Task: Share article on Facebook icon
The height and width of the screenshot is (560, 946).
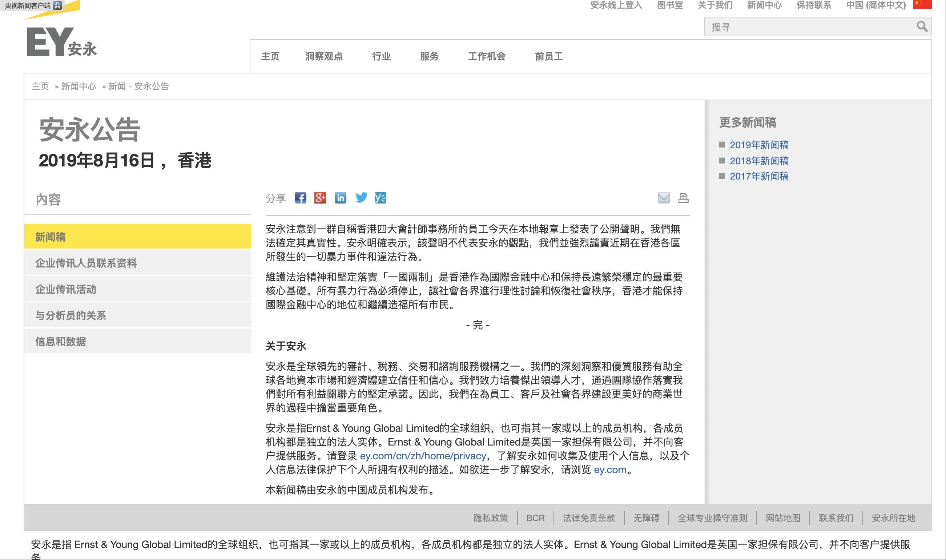Action: [x=300, y=198]
